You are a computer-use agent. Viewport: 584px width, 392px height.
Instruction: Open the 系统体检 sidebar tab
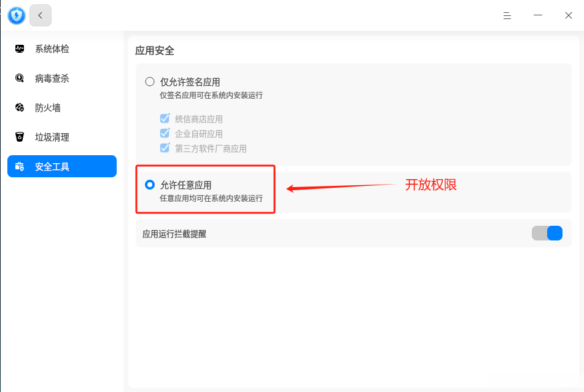point(52,49)
